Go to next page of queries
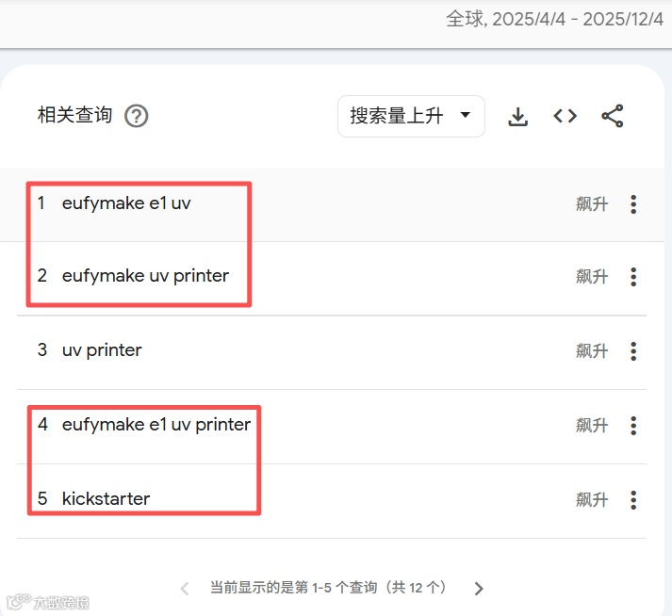The width and height of the screenshot is (672, 616). click(479, 589)
